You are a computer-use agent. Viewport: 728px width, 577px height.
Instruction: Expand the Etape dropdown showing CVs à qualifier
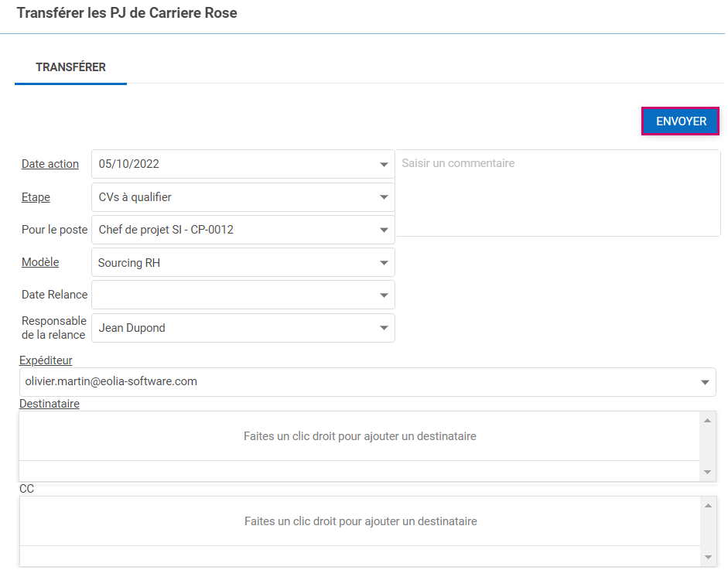(x=384, y=197)
